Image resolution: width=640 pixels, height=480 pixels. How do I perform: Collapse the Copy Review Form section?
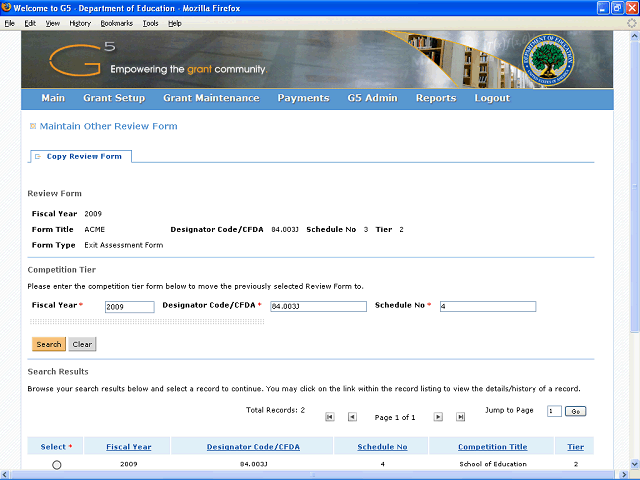tap(37, 157)
